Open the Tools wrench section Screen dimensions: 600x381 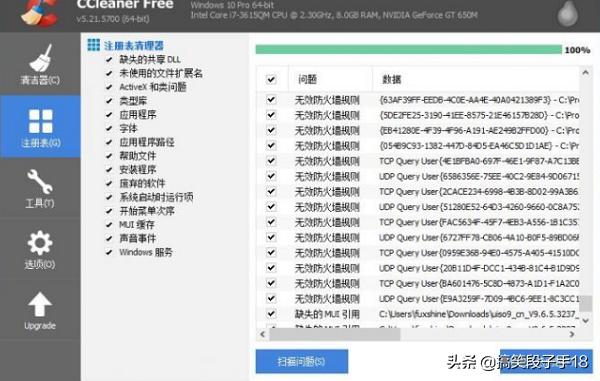coord(40,189)
